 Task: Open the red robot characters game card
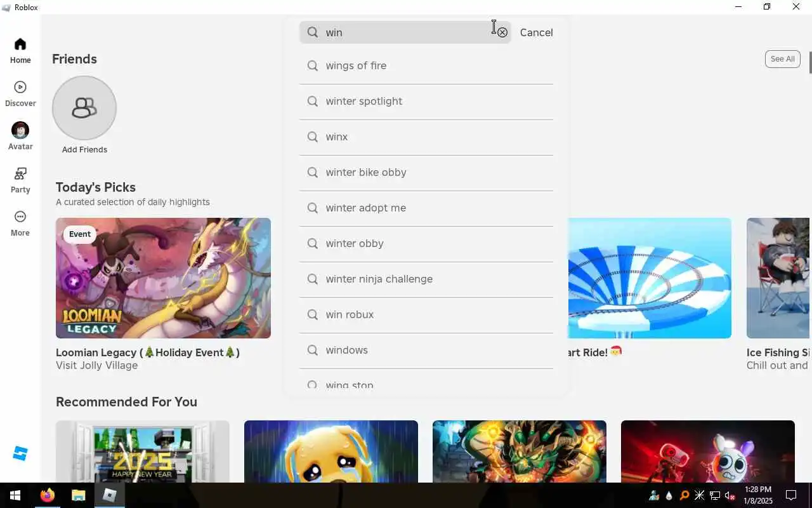pos(708,451)
